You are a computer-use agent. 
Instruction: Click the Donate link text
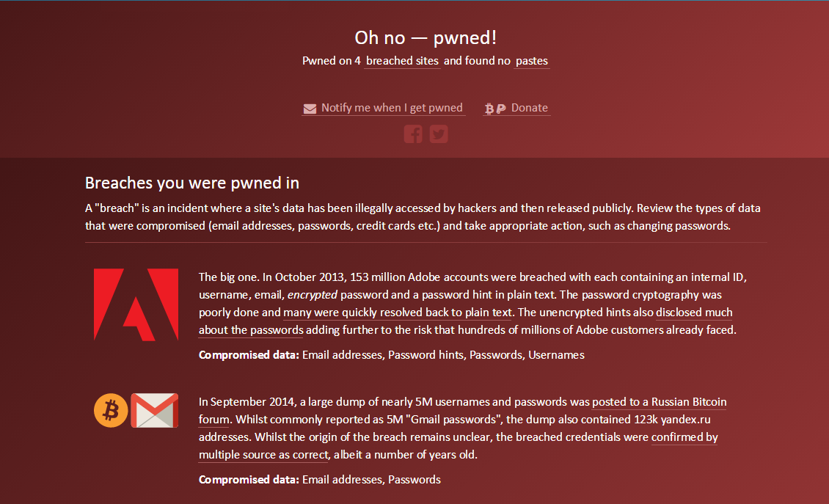pyautogui.click(x=529, y=108)
